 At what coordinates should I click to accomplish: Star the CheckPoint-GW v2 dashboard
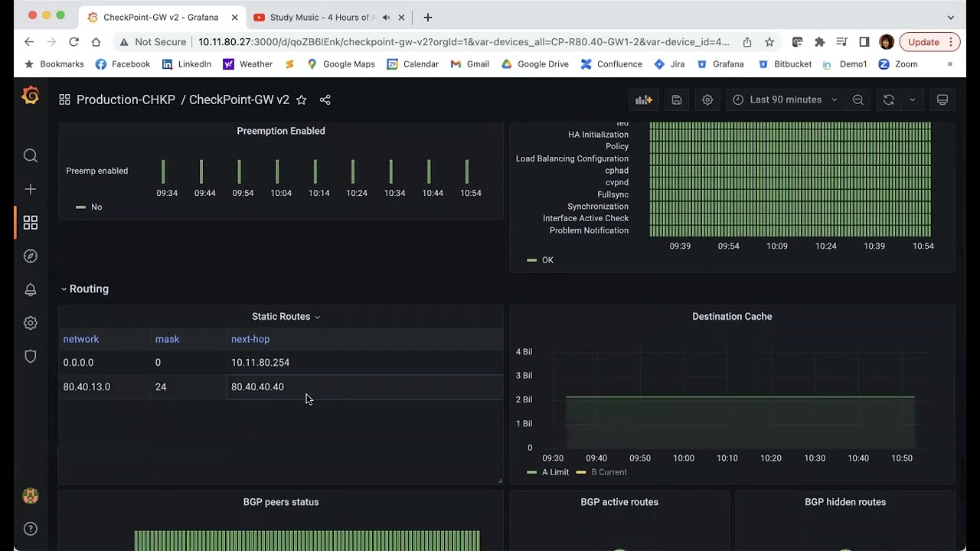[x=302, y=99]
